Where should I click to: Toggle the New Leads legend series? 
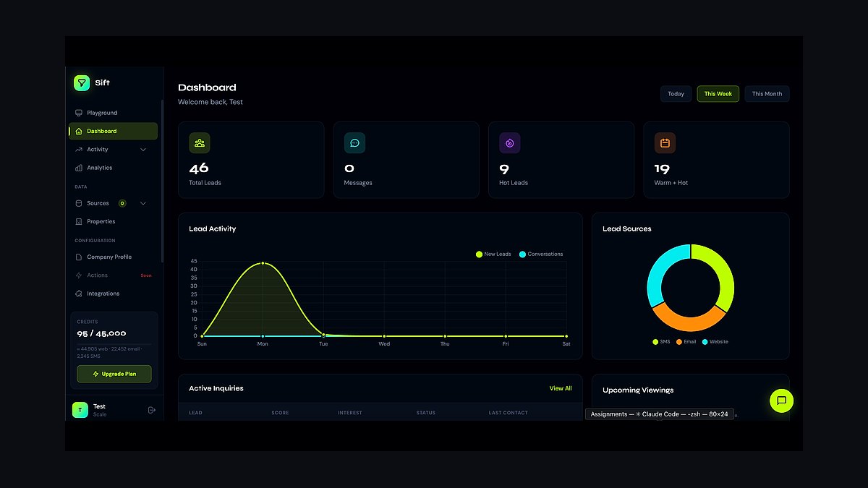tap(493, 254)
